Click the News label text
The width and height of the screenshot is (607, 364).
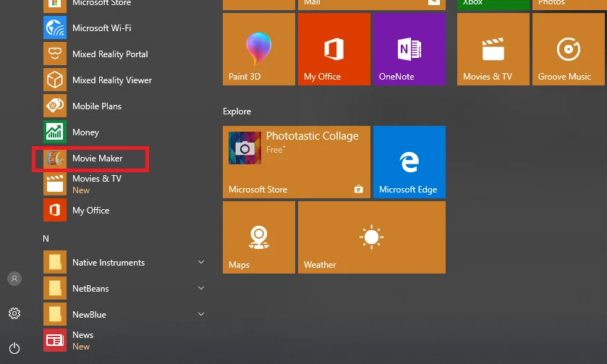pyautogui.click(x=83, y=335)
